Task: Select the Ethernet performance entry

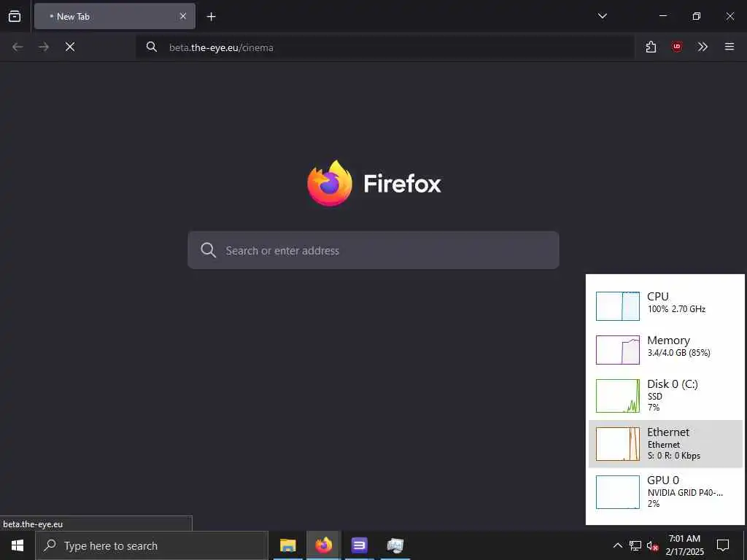Action: coord(665,444)
